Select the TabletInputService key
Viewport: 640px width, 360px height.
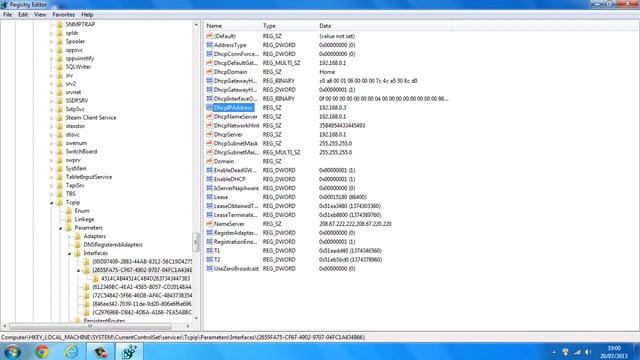(89, 177)
